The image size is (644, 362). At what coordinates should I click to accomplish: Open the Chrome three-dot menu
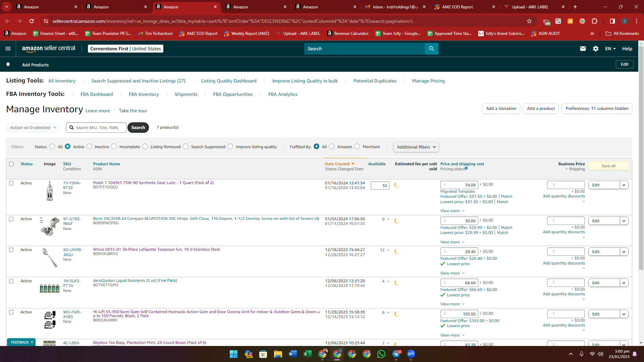(x=637, y=21)
